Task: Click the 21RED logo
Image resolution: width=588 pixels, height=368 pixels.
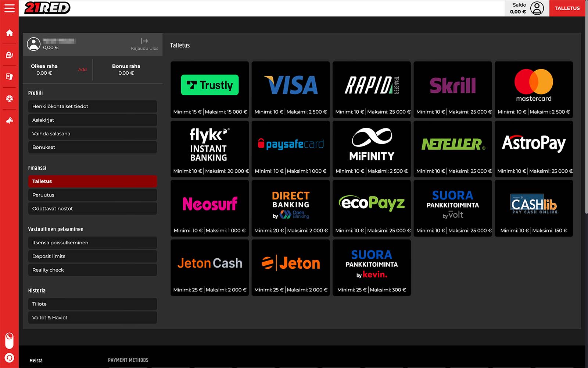Action: click(47, 8)
